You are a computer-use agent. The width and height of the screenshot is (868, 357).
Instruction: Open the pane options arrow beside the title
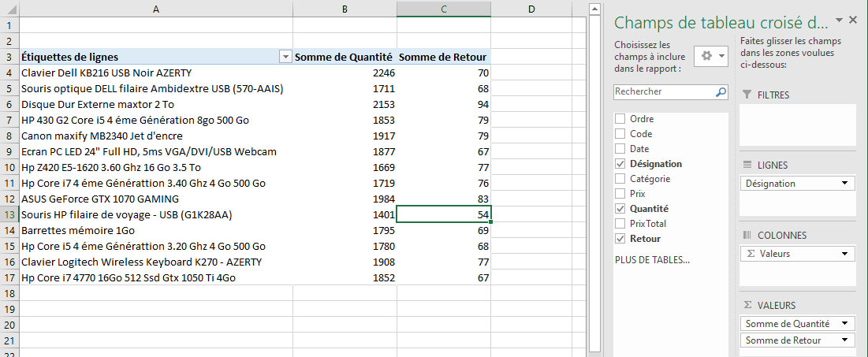coord(839,20)
